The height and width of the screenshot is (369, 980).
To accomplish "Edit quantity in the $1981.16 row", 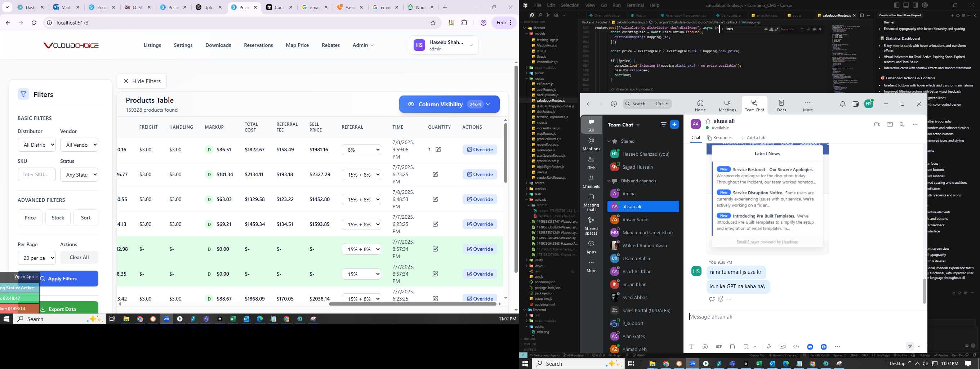I will click(x=438, y=150).
